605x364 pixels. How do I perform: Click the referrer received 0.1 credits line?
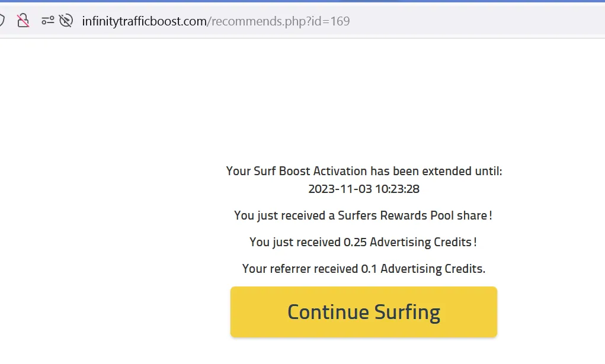click(363, 269)
